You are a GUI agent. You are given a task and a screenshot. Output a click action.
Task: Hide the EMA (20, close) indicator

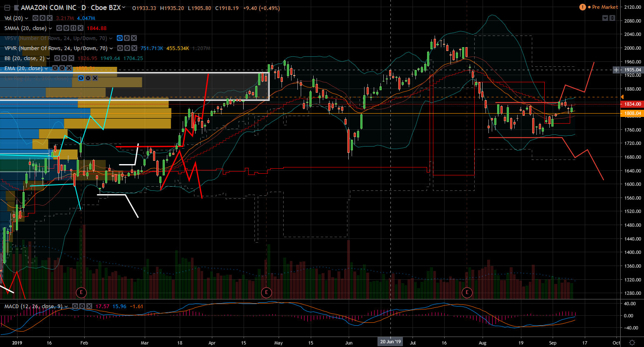tap(55, 68)
